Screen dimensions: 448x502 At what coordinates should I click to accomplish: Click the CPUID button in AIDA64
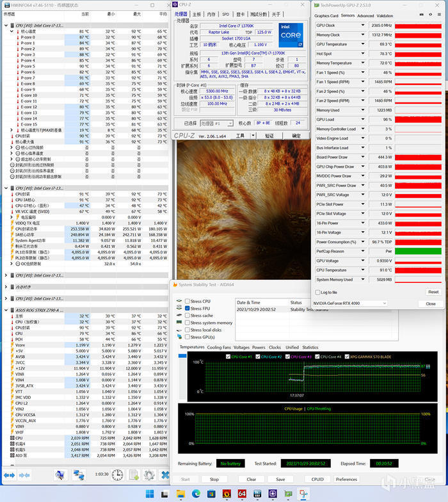point(317,479)
